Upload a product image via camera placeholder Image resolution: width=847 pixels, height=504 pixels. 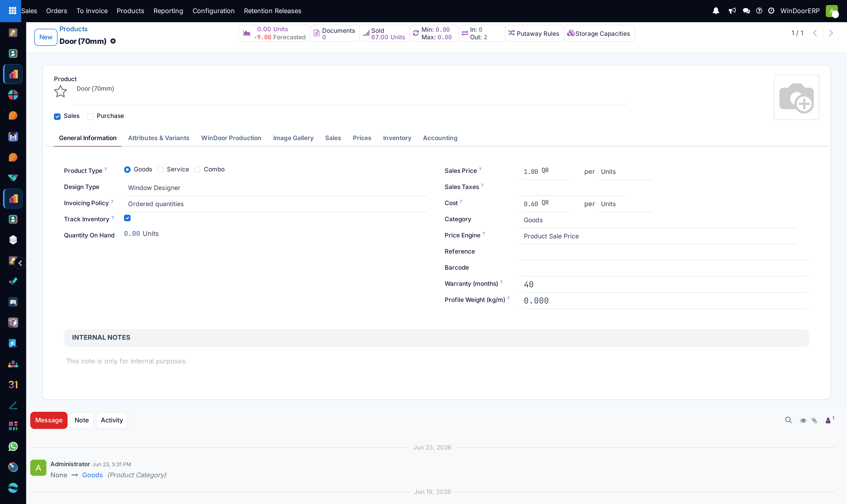796,97
